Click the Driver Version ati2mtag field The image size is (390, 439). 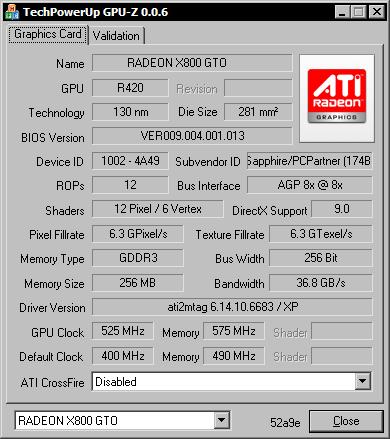(232, 307)
